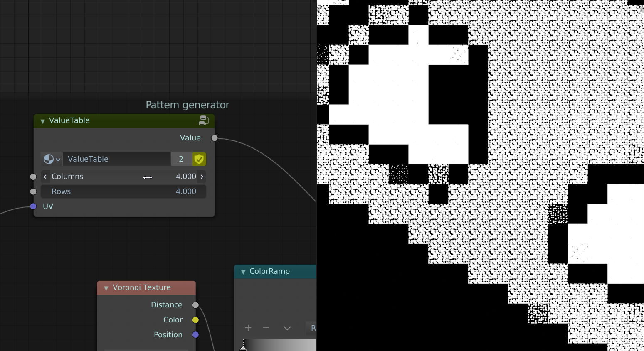Click the Voronoi Distance output socket
Image resolution: width=644 pixels, height=351 pixels.
coord(195,305)
